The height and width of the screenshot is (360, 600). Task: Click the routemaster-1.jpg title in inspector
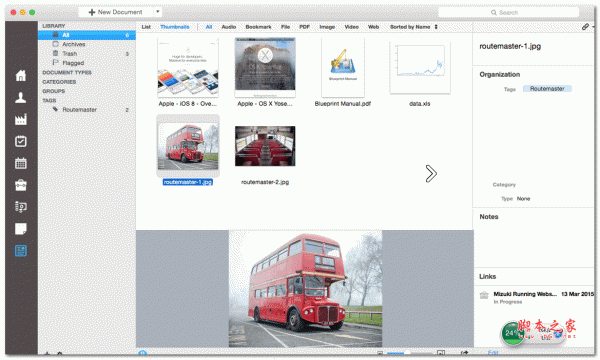click(x=510, y=46)
